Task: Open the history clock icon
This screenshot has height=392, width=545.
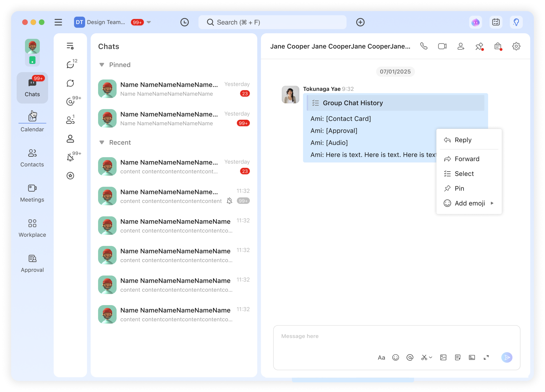Action: click(x=184, y=22)
